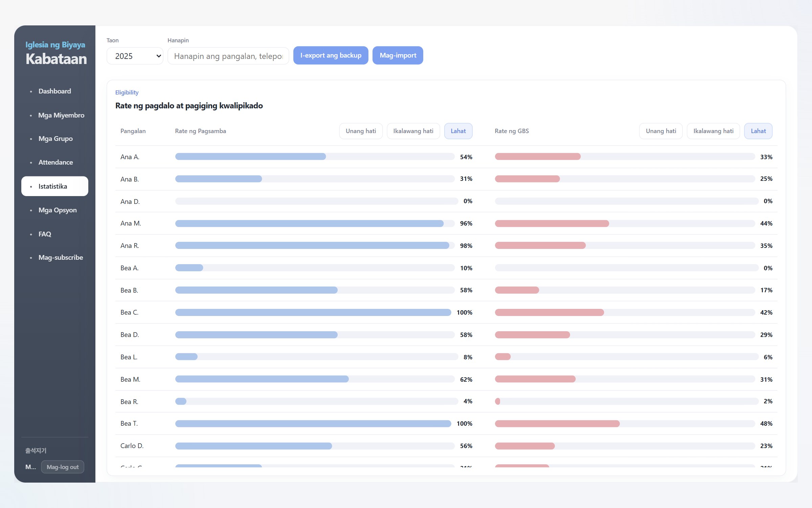The image size is (812, 508).
Task: Click Bea T. GBS rate progress bar
Action: tap(625, 423)
